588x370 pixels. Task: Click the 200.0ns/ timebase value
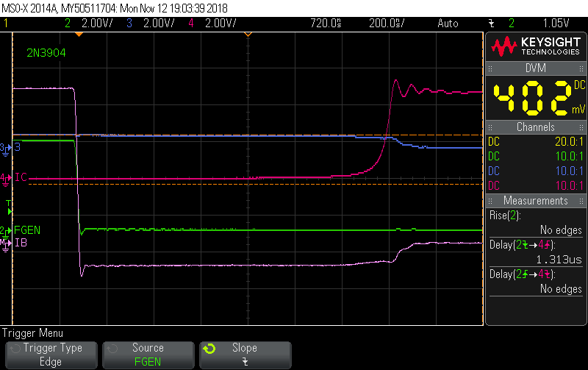click(387, 24)
